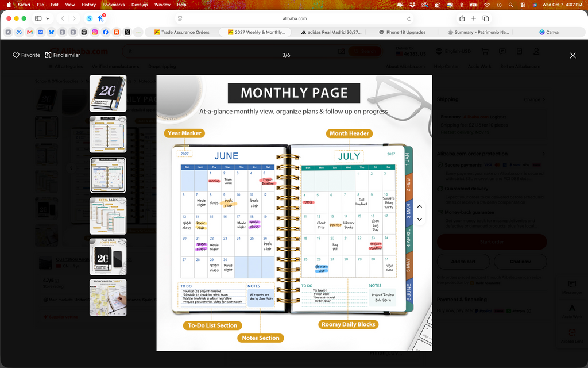Open the Share button in Safari toolbar
The width and height of the screenshot is (588, 368).
tap(462, 18)
